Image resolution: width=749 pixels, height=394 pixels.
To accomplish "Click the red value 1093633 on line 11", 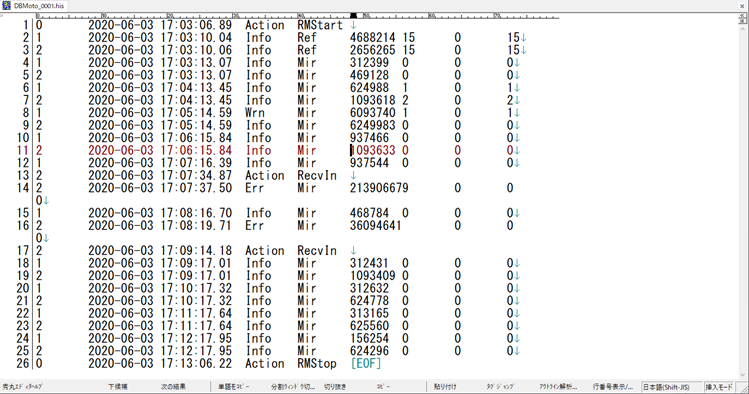I will click(x=373, y=150).
